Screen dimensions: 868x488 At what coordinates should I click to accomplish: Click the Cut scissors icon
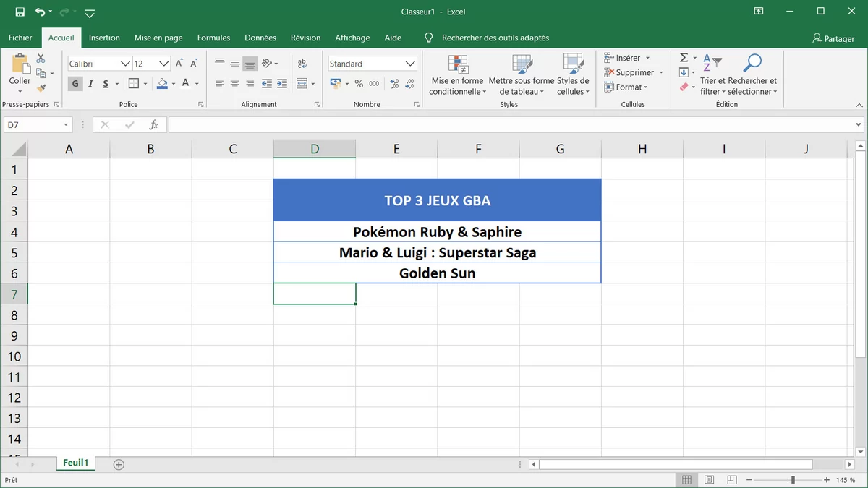[41, 58]
